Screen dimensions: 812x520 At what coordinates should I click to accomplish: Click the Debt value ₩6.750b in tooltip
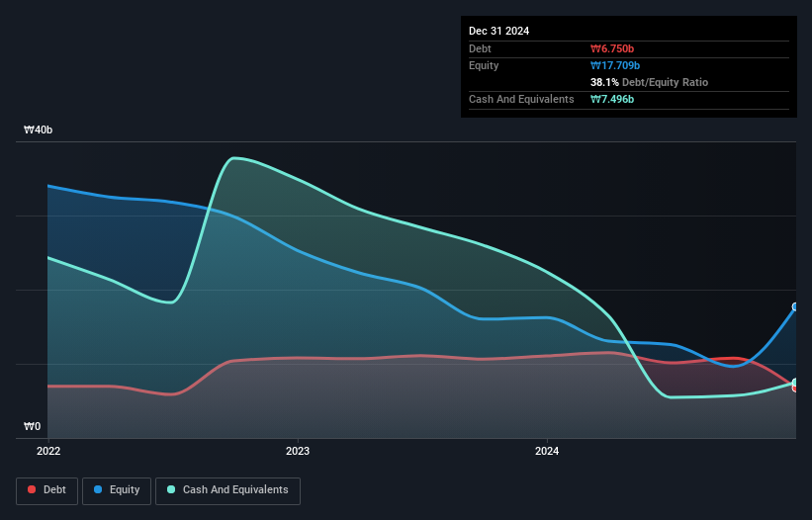(612, 48)
